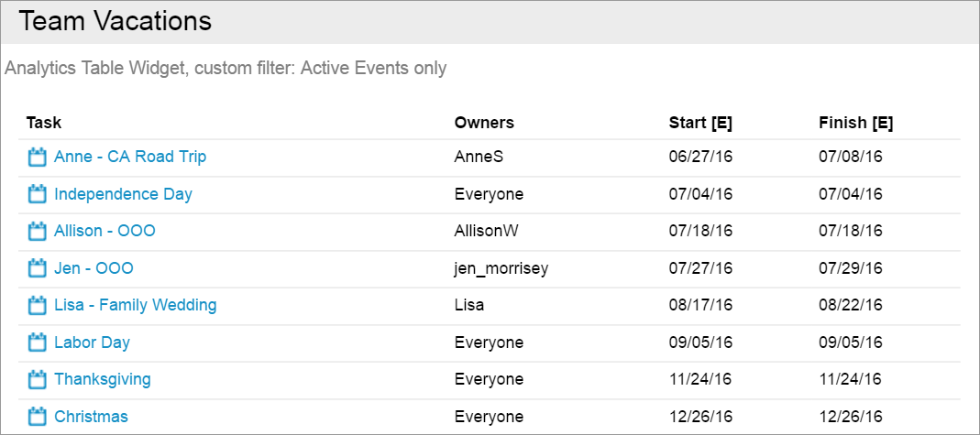Sort by Start [E] column header
Screen dimensions: 980x435
pos(700,123)
